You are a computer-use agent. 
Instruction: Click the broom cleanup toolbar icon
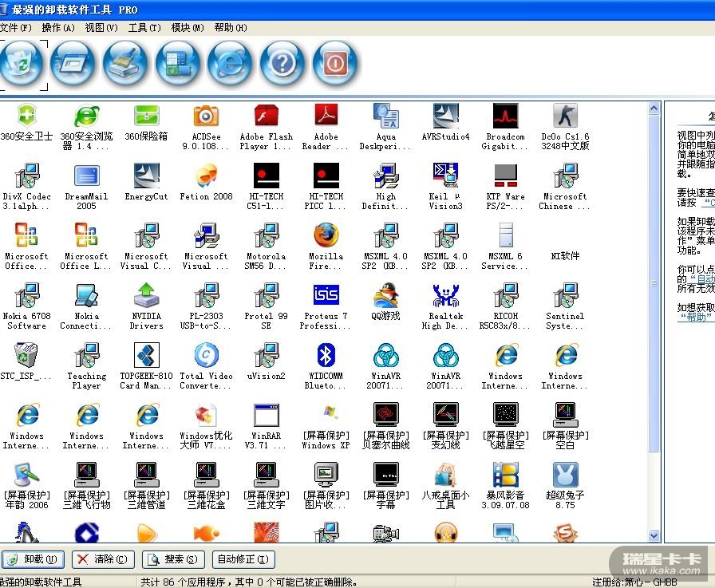(x=124, y=63)
